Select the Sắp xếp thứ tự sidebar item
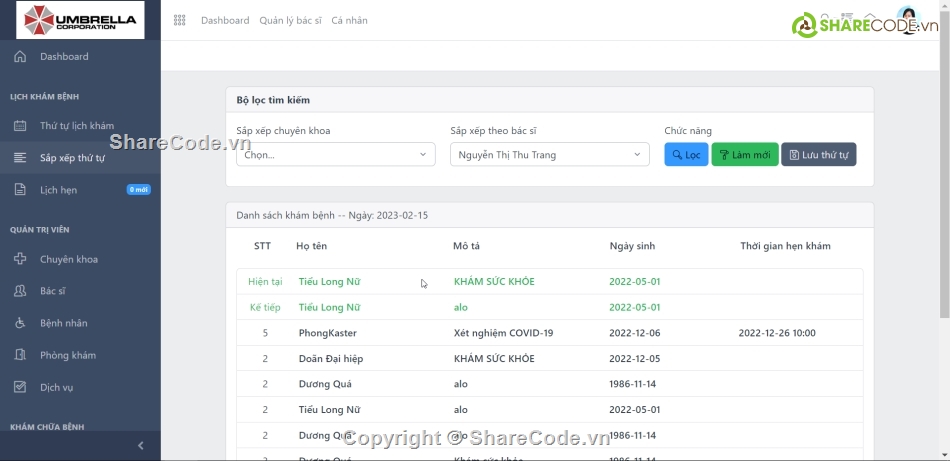The width and height of the screenshot is (950, 461). pyautogui.click(x=72, y=158)
